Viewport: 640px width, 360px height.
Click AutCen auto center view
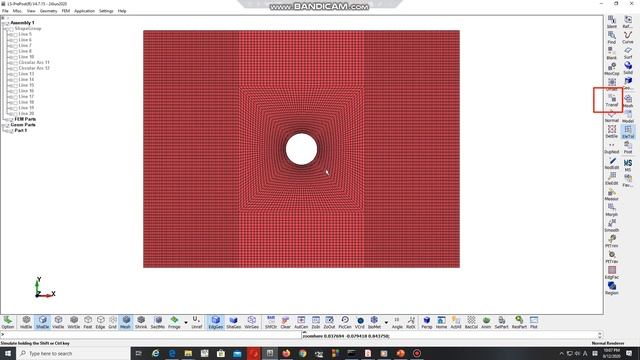[x=301, y=322]
